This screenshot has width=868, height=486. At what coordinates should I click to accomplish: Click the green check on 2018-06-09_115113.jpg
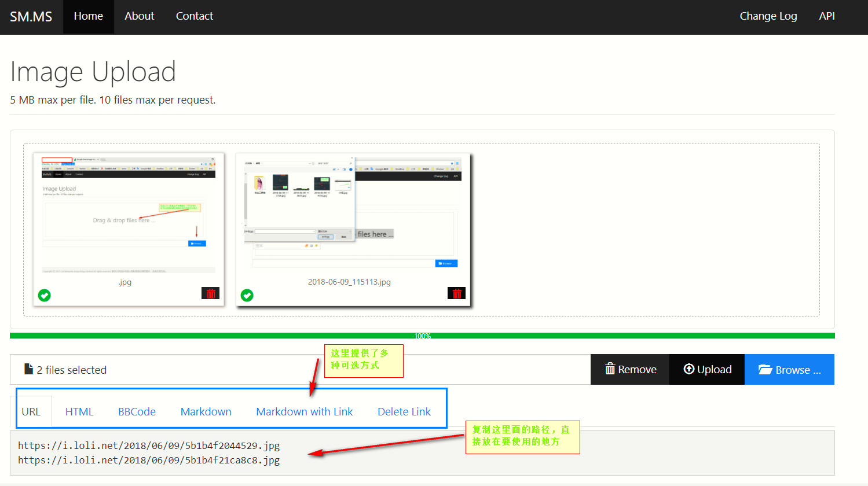[247, 295]
